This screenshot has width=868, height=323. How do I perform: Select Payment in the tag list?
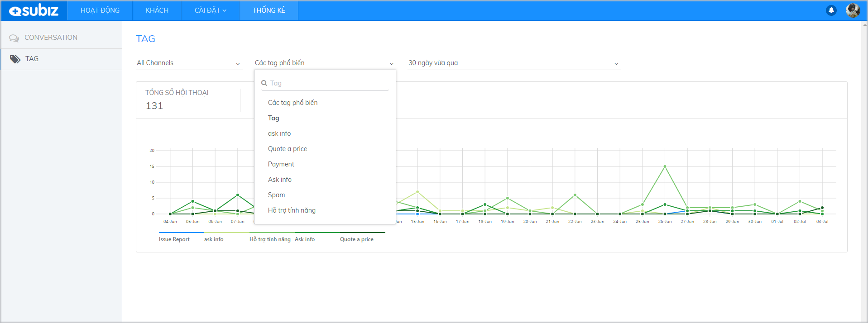281,164
